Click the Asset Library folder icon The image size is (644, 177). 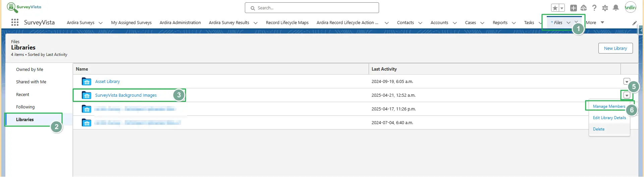tap(87, 82)
